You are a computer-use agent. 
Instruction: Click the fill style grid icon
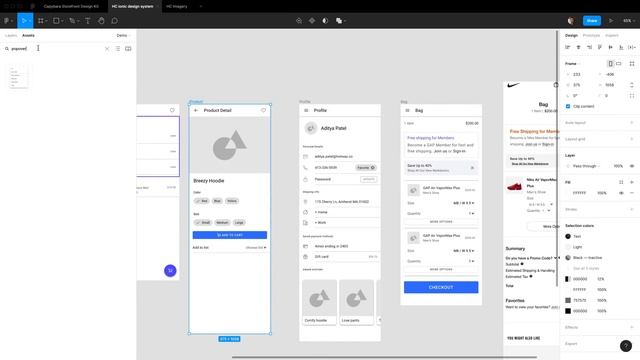(621, 182)
